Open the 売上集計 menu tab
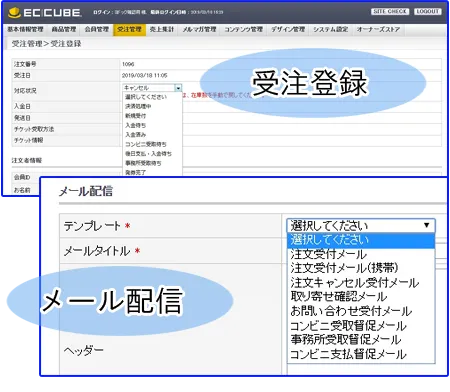450x392 pixels. click(x=162, y=29)
